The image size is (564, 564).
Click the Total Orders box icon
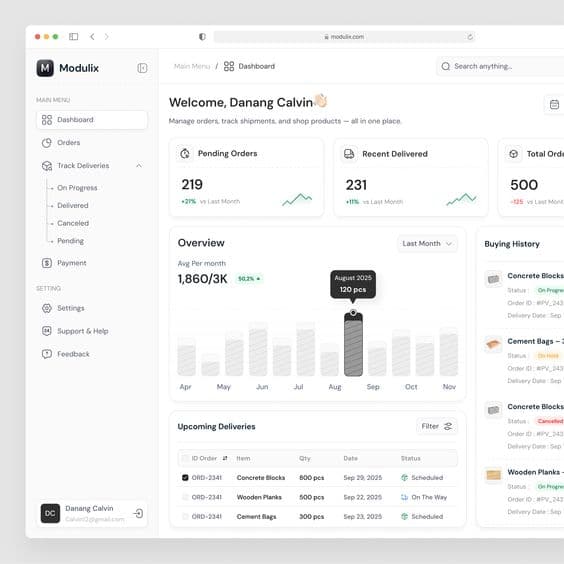514,154
